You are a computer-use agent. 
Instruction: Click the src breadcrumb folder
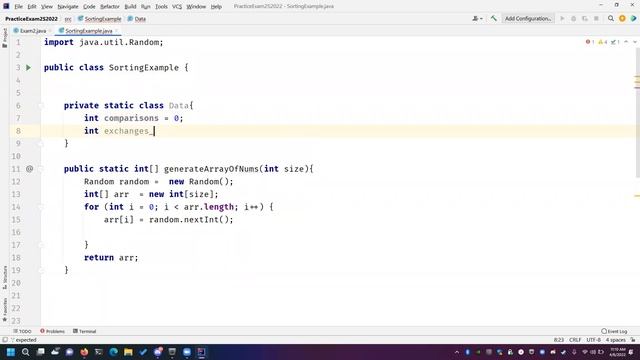[x=68, y=19]
